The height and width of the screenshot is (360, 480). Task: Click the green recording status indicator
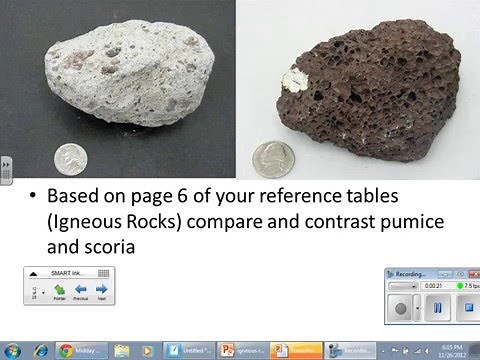tap(460, 286)
